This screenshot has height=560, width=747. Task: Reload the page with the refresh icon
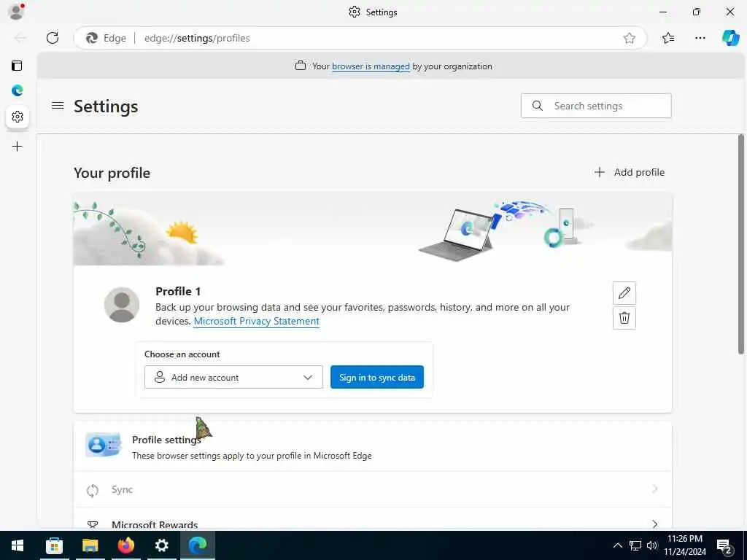tap(53, 38)
